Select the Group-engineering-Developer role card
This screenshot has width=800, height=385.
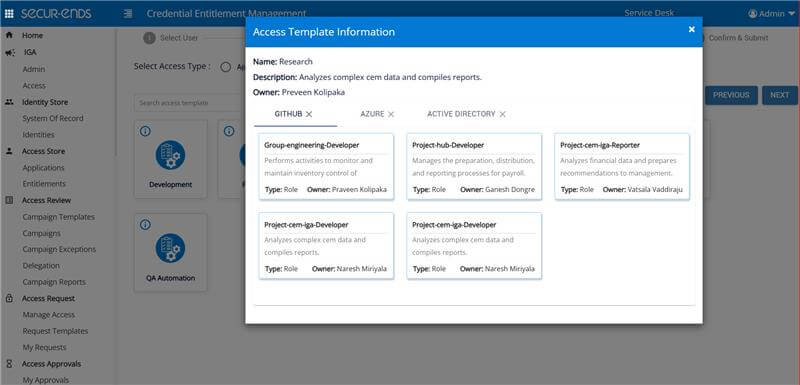click(326, 166)
